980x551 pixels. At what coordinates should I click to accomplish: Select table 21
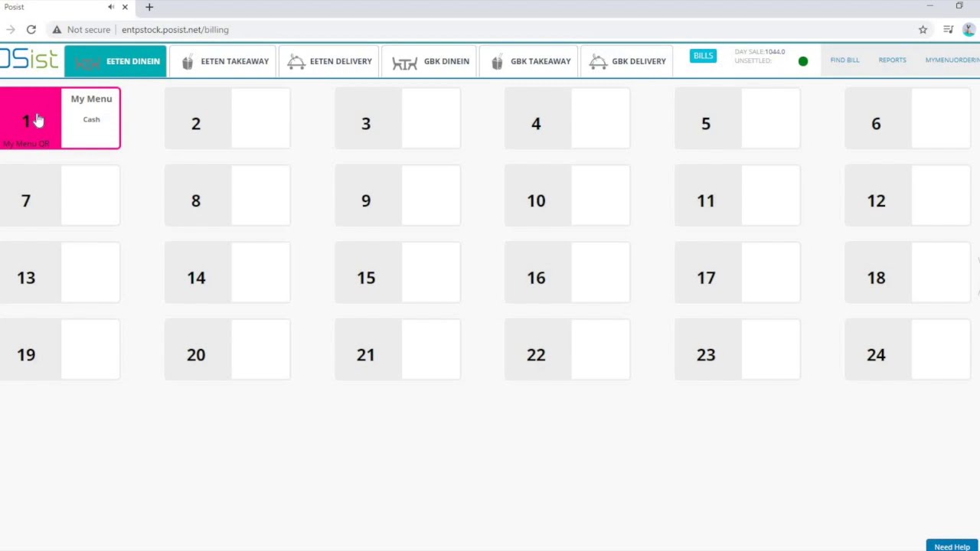[x=397, y=350]
